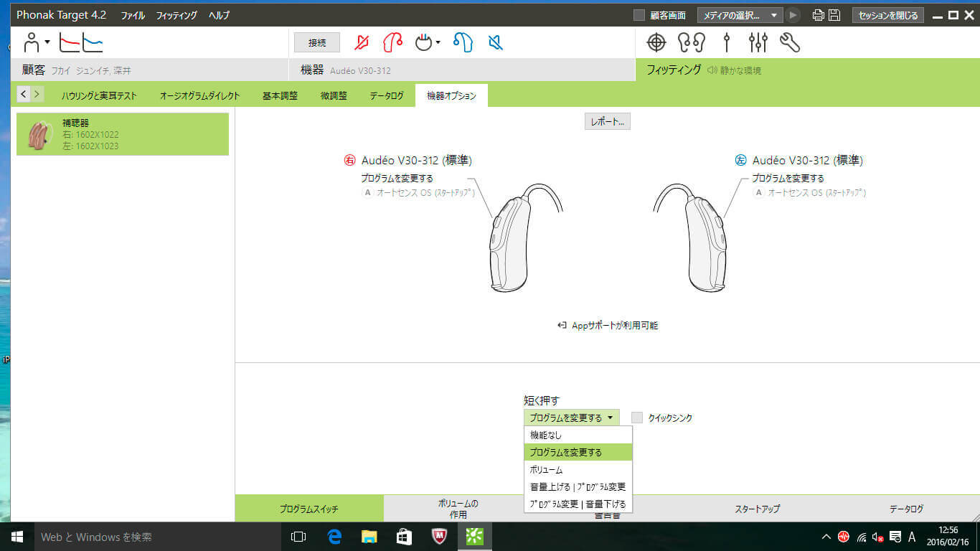
Task: Select the プログラムスイッチ bottom tab
Action: 309,509
